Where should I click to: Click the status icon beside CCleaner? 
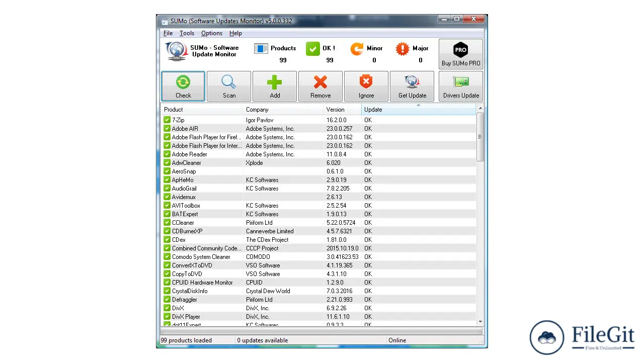click(x=167, y=223)
